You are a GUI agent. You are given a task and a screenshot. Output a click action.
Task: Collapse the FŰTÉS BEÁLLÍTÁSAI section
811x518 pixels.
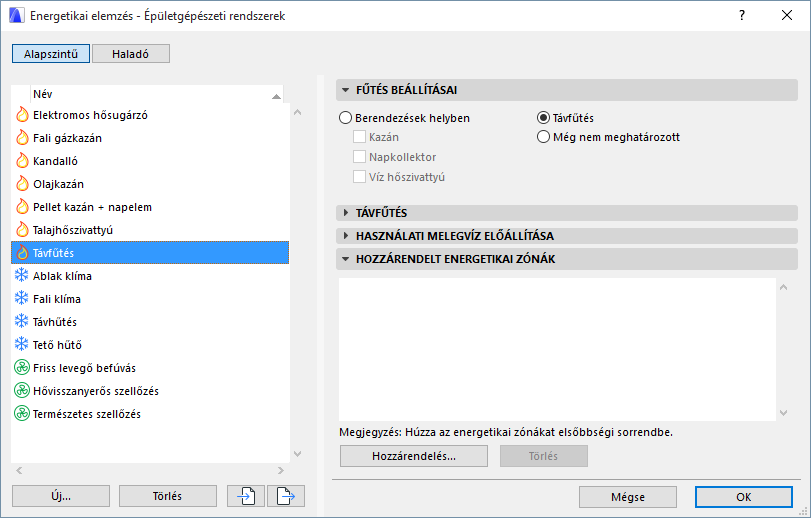[346, 90]
